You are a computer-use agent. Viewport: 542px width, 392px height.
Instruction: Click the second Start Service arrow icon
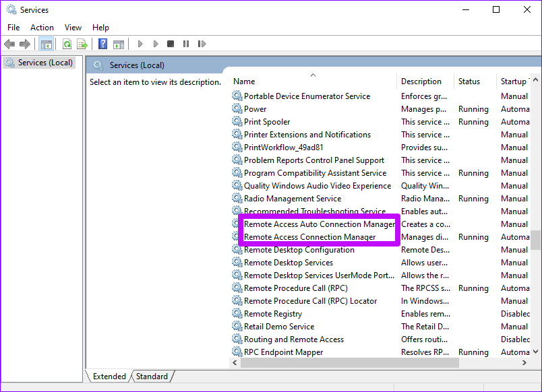point(156,44)
